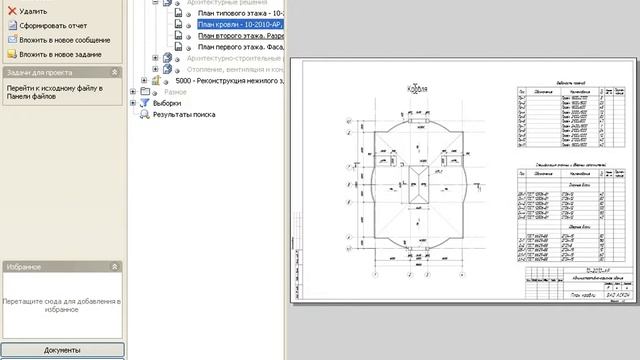Select План второго этажа. Разрез row
Image resolution: width=640 pixels, height=360 pixels.
[240, 36]
